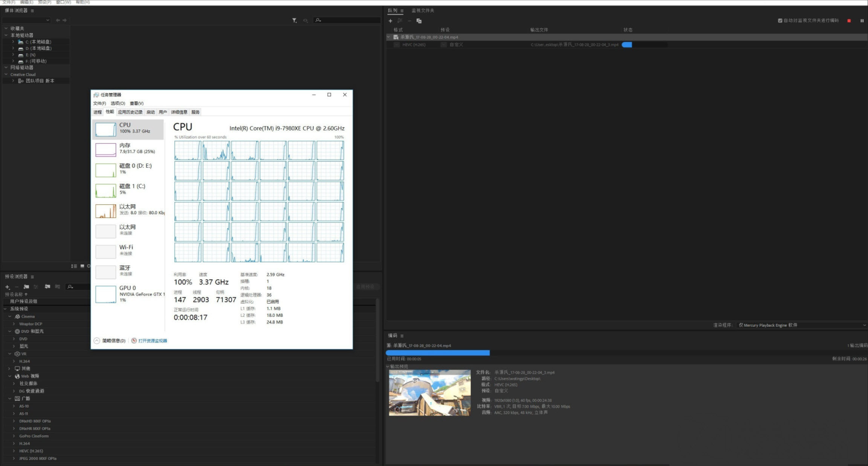Collapse the Cinema preset group
Screen dimensions: 868x466
tap(10, 317)
